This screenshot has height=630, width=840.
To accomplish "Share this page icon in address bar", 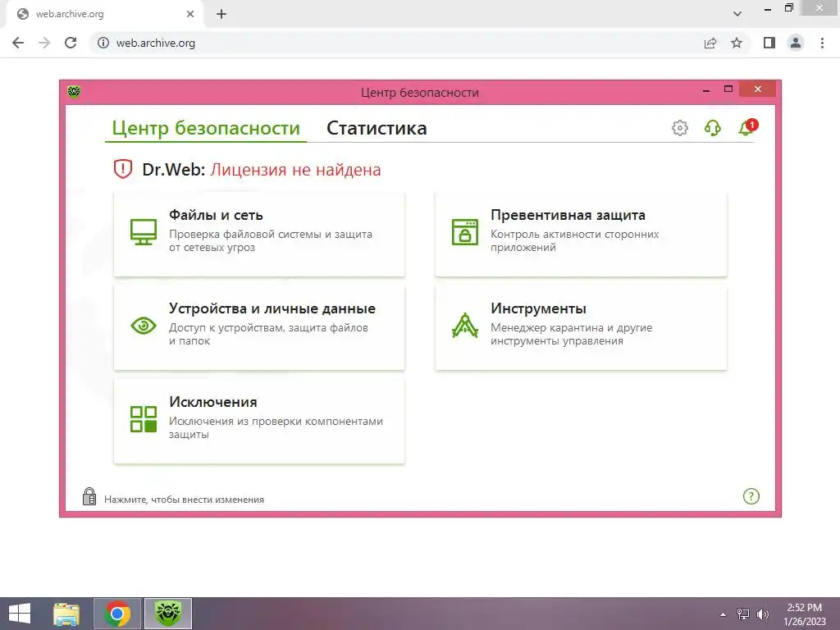I will pos(710,43).
